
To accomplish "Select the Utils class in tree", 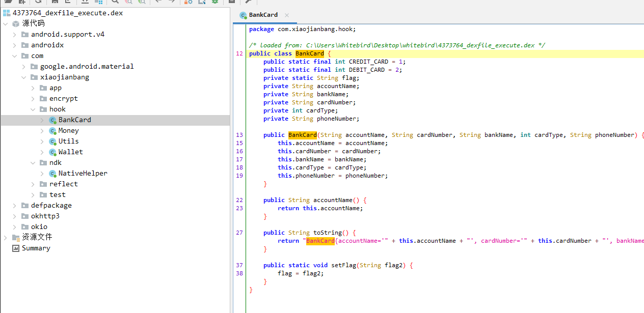I will coord(68,141).
